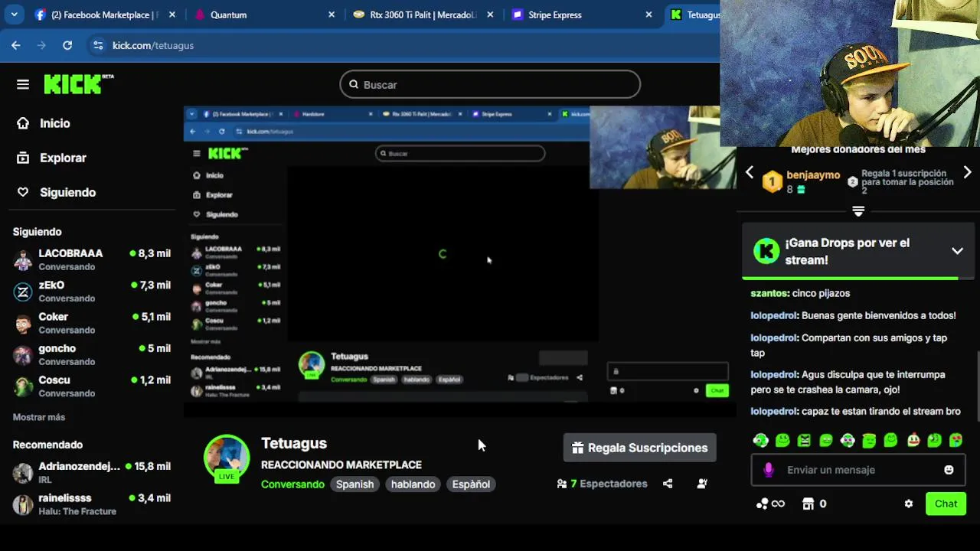Open LACOBRAAA channel from Siguiendo list

(92, 259)
